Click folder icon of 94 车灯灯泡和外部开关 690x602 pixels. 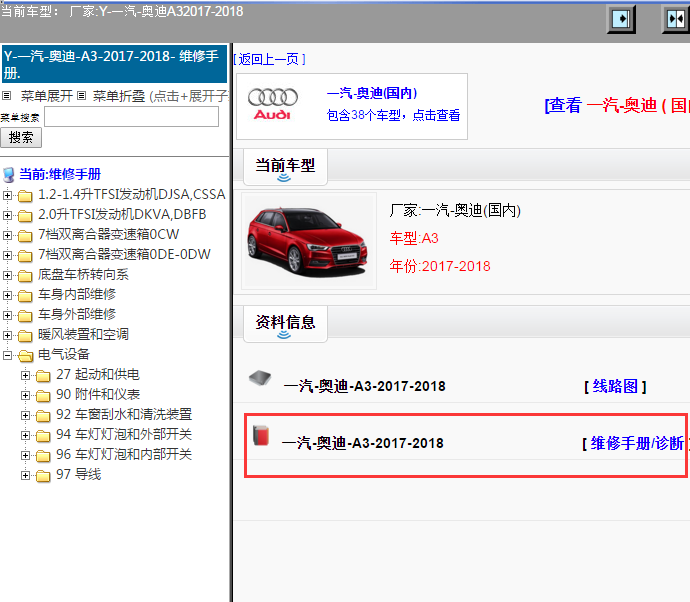[43, 435]
